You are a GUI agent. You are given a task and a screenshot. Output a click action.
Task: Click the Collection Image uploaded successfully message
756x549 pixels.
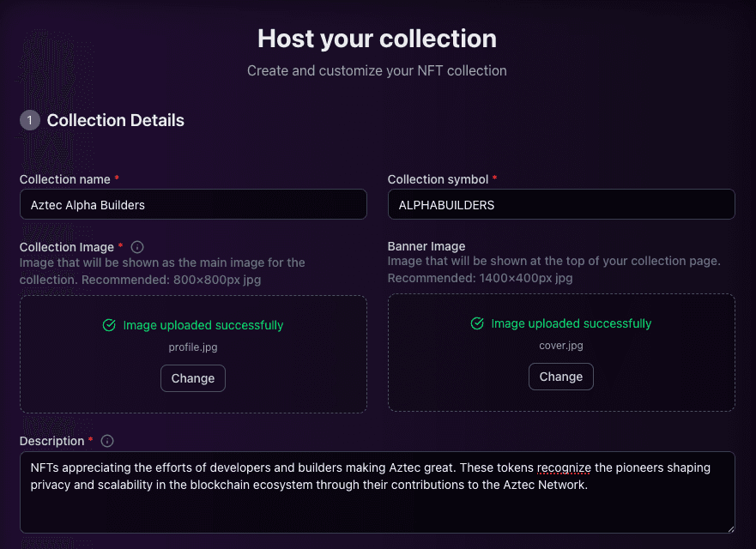(203, 325)
